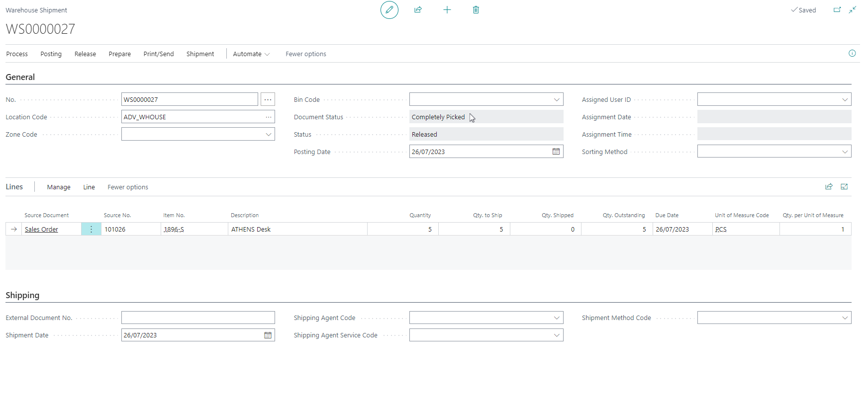Click the Location Code lookup ellipsis
The image size is (868, 403).
(x=269, y=117)
